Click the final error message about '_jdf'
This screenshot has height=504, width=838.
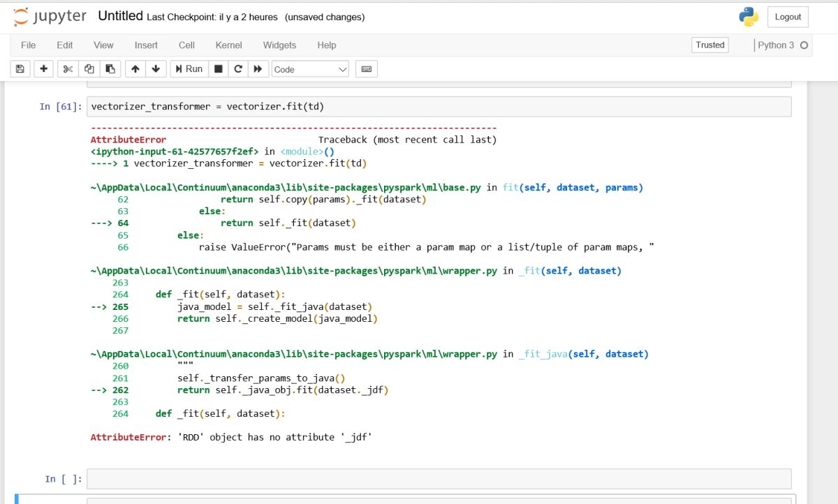click(x=231, y=438)
